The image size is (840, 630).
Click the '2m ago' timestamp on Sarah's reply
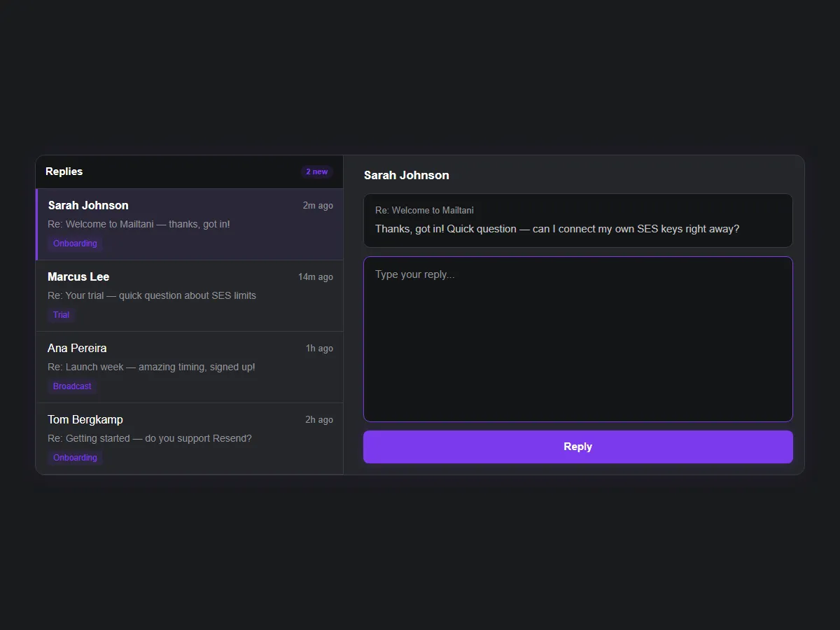pyautogui.click(x=318, y=205)
